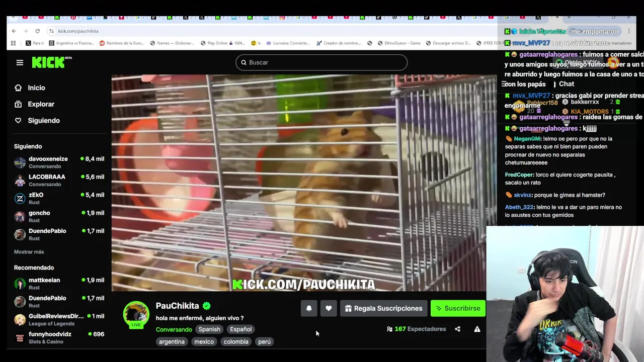The width and height of the screenshot is (644, 362).
Task: Open the emoji 'b' bookmark
Action: click(256, 43)
